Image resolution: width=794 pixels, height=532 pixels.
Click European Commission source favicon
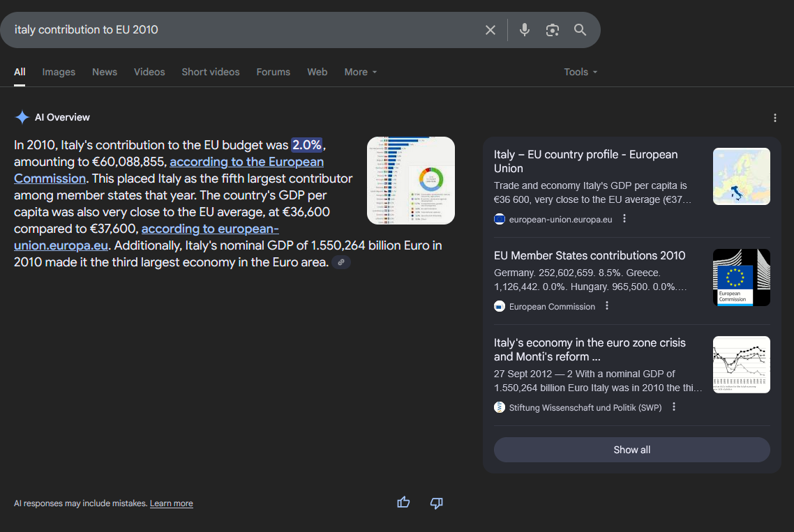[500, 306]
